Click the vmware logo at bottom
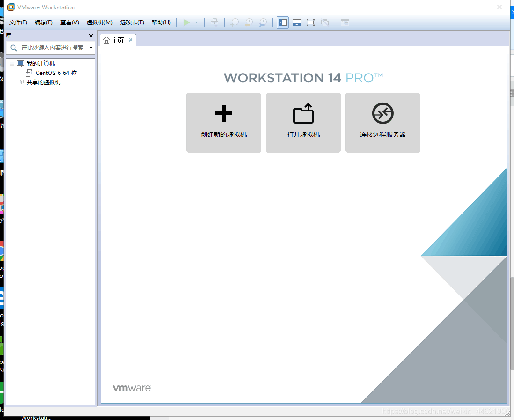 (x=132, y=388)
